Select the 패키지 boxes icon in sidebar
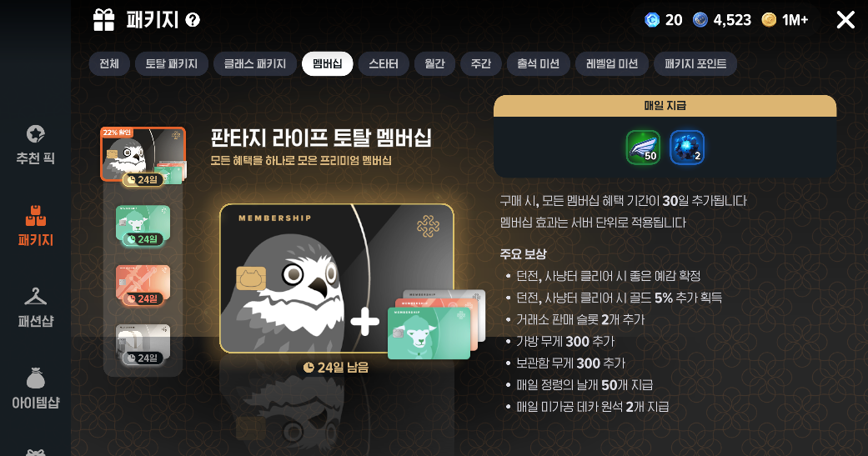 [35, 216]
